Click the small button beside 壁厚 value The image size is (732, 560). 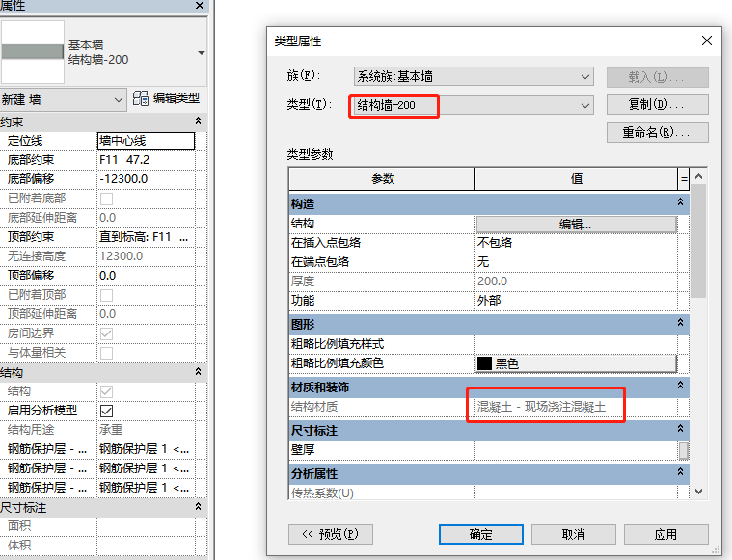click(684, 451)
